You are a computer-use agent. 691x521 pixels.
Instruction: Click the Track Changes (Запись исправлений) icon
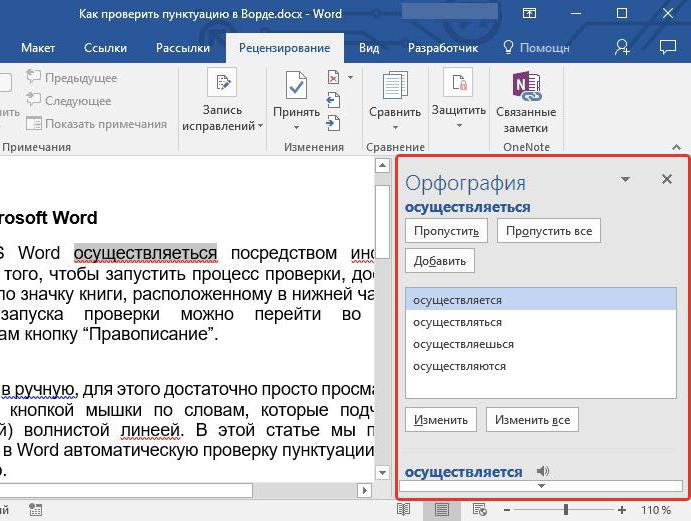point(223,82)
